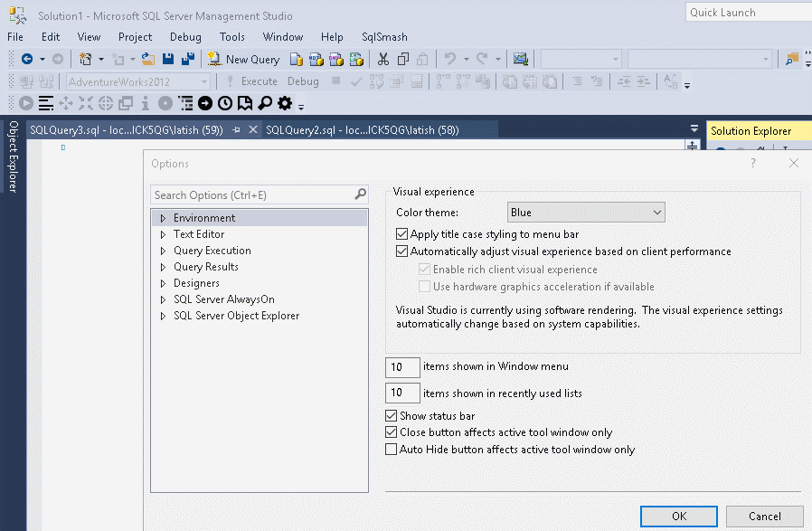
Task: Click the Analysis Services MDX Query icon
Action: [316, 60]
